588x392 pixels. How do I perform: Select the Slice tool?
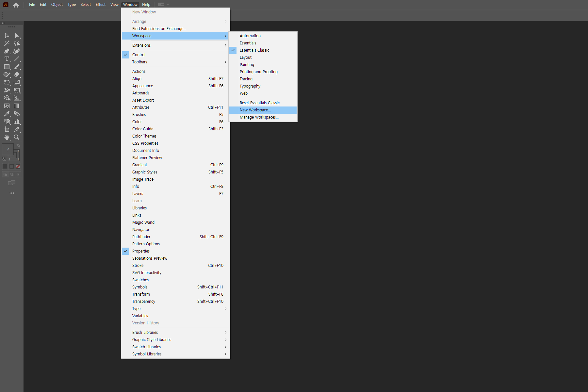pos(17,129)
